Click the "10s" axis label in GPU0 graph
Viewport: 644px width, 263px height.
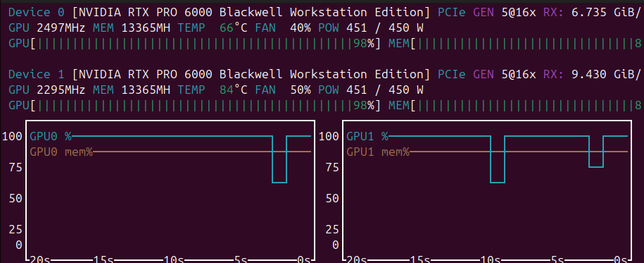(174, 259)
